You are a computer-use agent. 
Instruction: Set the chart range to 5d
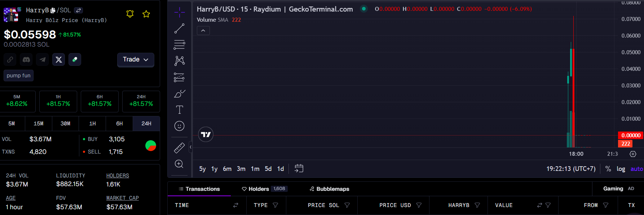(268, 169)
